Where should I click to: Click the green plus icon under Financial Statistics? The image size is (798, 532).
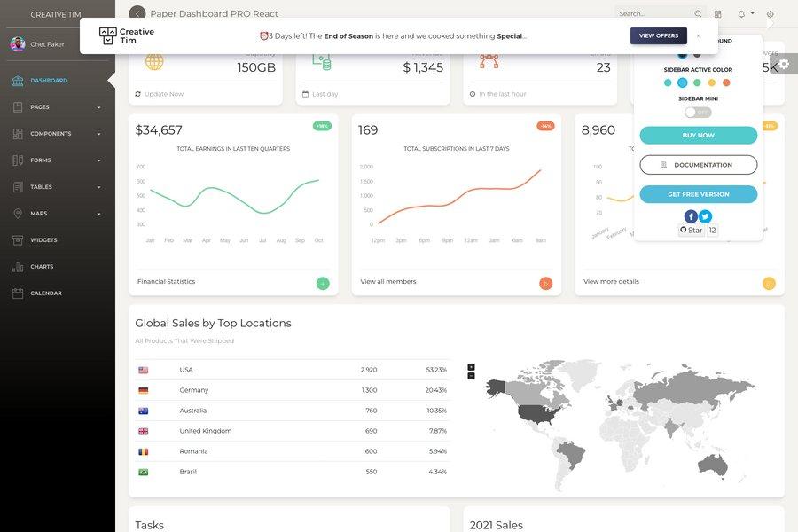pyautogui.click(x=323, y=284)
